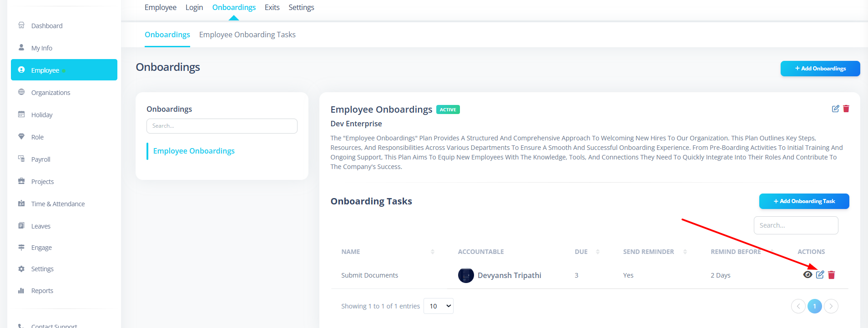Switch to the top Employee tab
This screenshot has height=328, width=868.
(x=161, y=7)
